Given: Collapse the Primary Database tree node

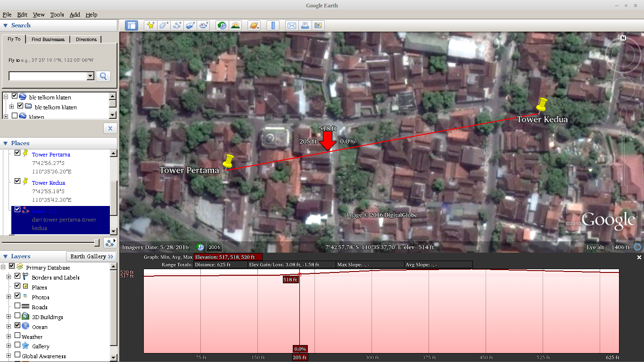Looking at the screenshot, I should 3,267.
